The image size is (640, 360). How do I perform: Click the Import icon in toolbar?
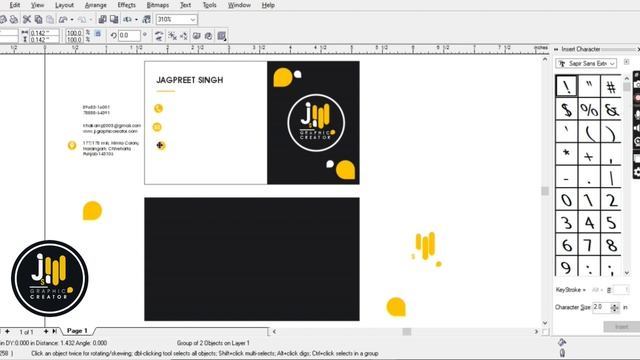coord(102,19)
